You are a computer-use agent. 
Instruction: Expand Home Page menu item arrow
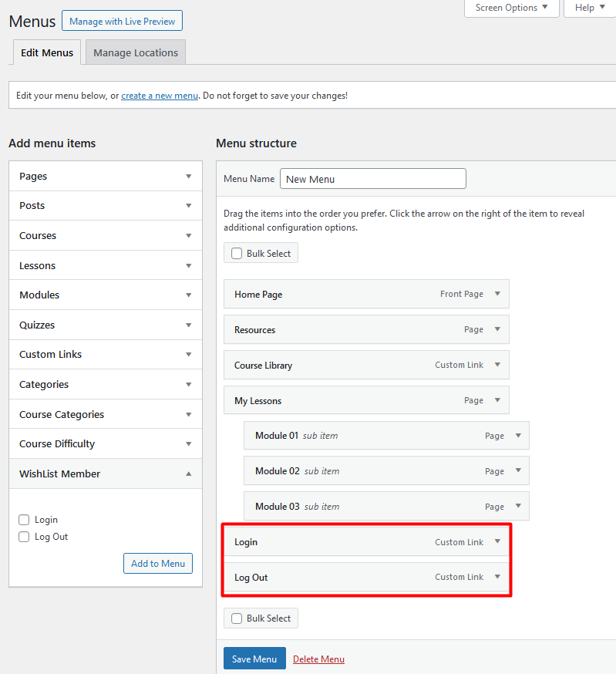(x=497, y=294)
